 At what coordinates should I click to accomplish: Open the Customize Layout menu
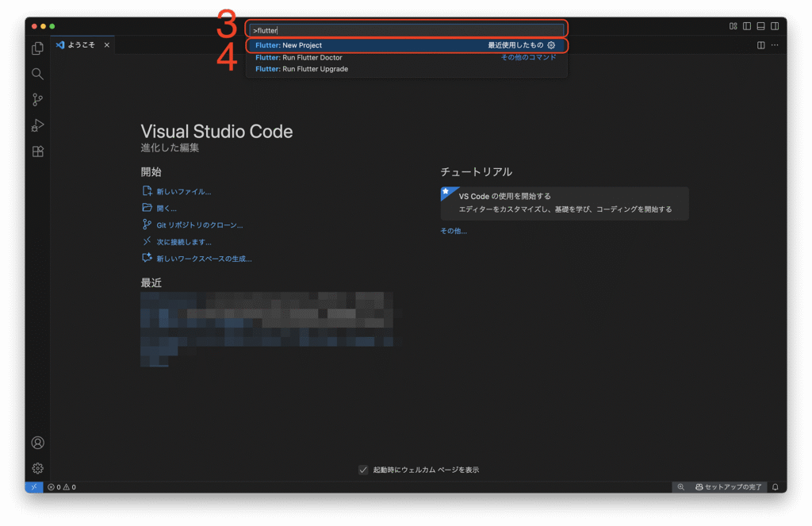click(733, 26)
